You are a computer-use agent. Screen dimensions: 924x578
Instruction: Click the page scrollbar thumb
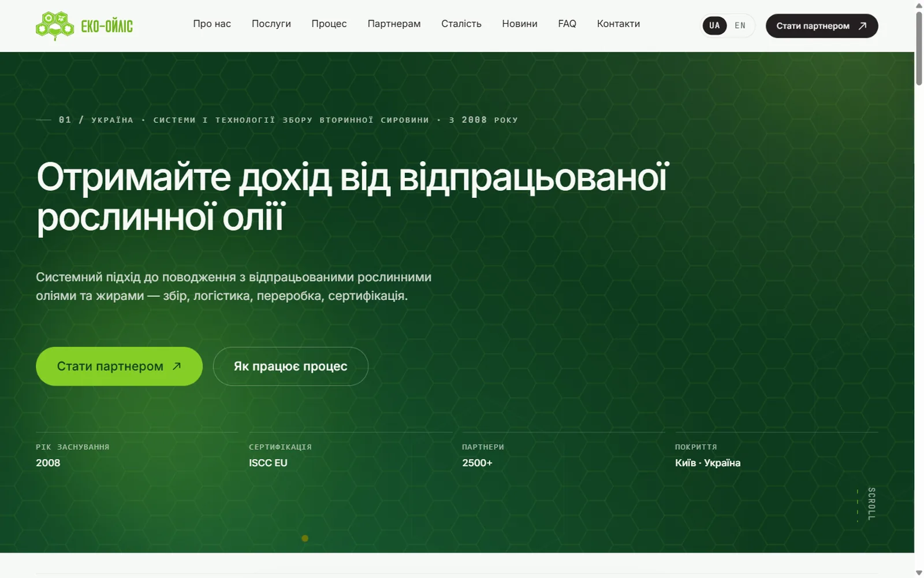(x=919, y=49)
